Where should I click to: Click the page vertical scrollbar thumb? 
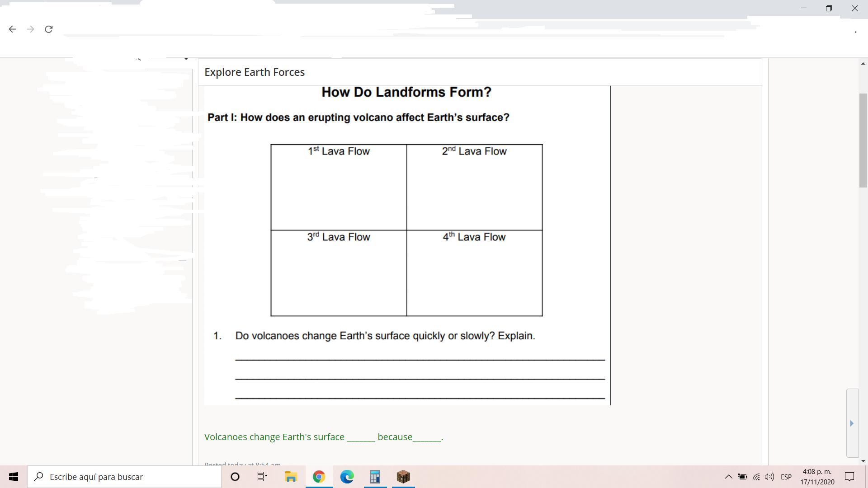click(x=863, y=140)
